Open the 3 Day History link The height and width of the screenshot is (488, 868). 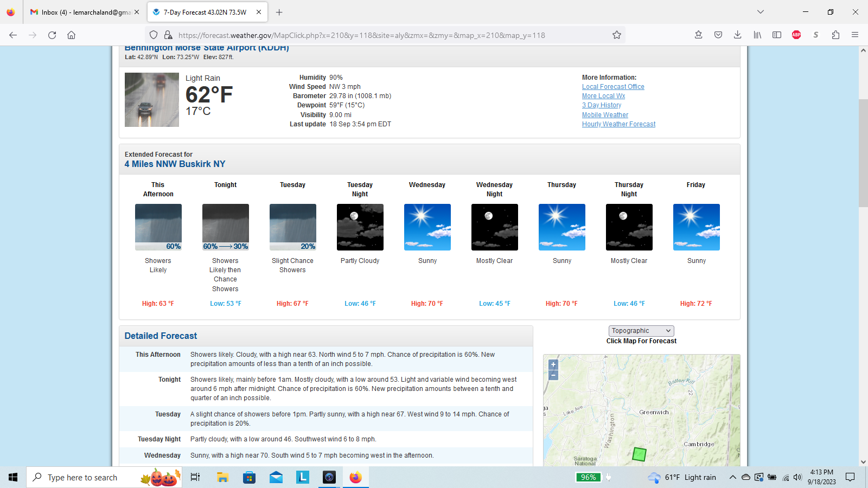point(602,105)
